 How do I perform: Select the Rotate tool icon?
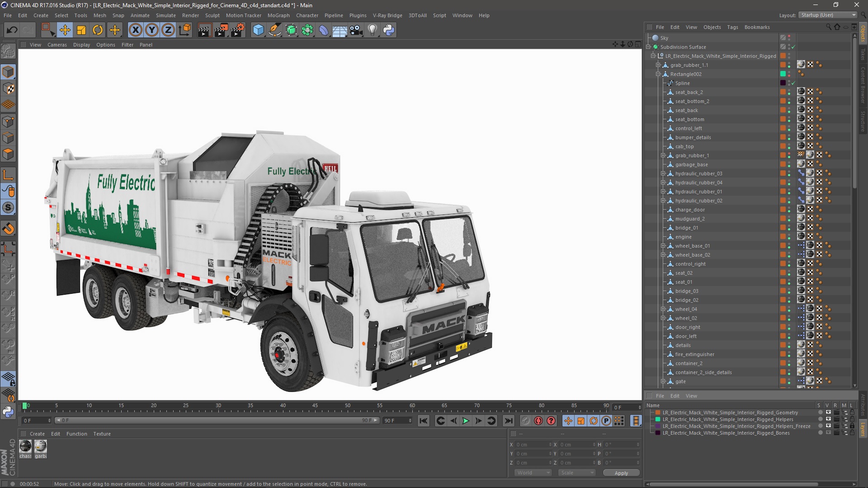pos(98,30)
